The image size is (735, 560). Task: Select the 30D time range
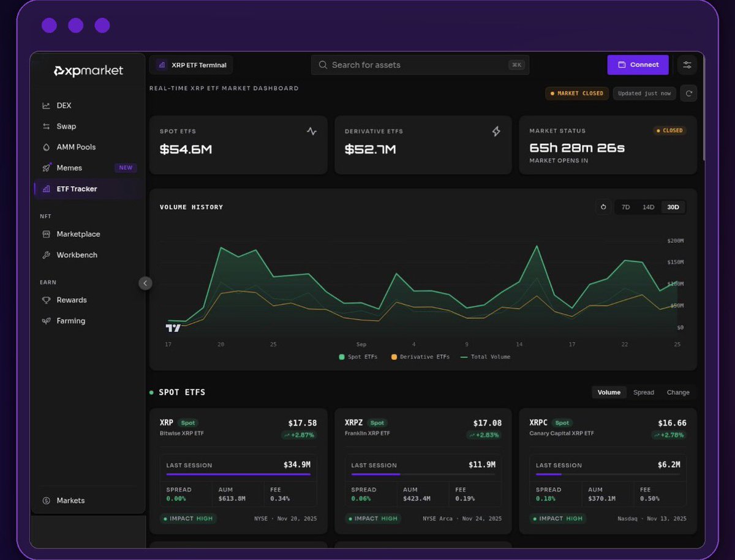click(x=673, y=207)
